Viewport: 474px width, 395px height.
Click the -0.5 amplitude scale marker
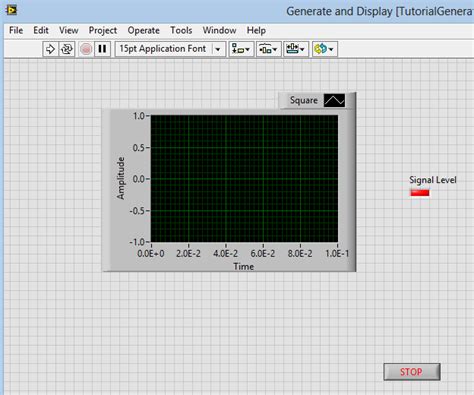(137, 211)
